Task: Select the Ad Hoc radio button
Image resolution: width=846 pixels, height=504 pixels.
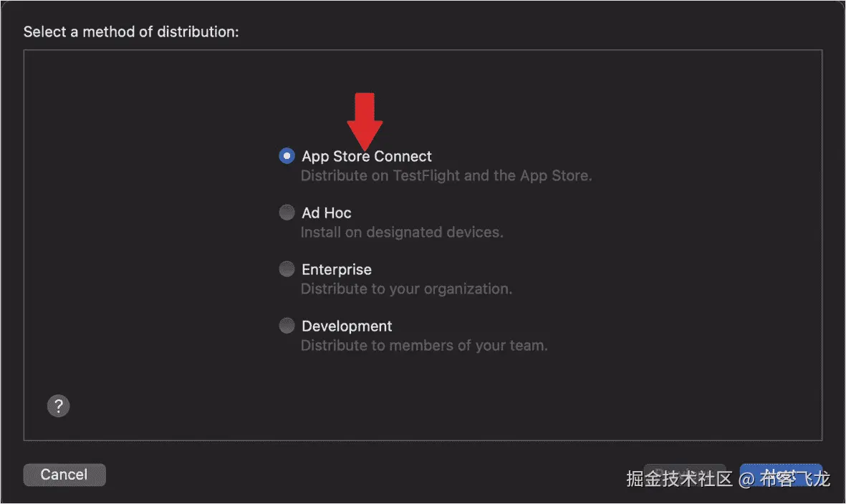Action: [x=287, y=213]
